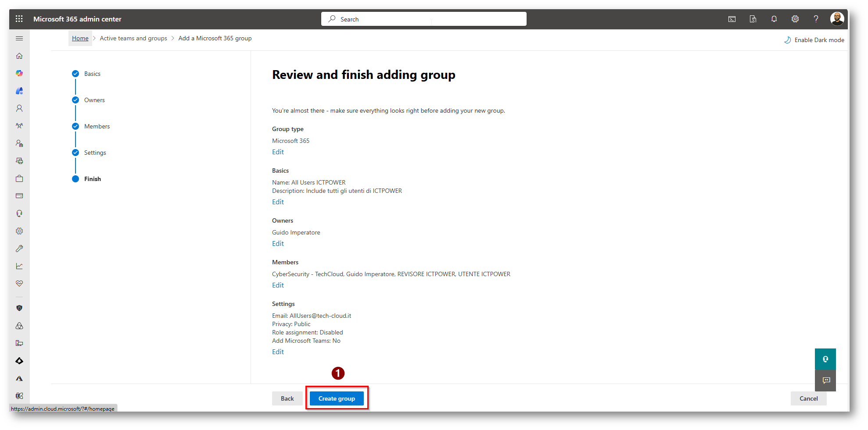Open Settings gear in left sidebar
The image size is (868, 430).
tap(19, 231)
